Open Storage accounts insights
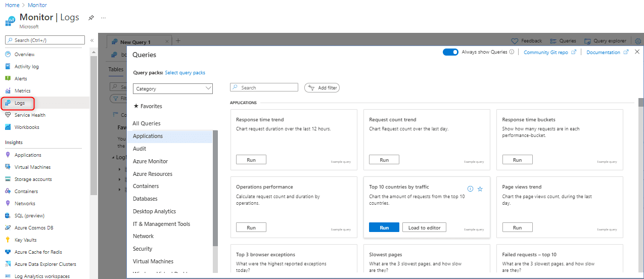This screenshot has width=644, height=279. pyautogui.click(x=33, y=179)
